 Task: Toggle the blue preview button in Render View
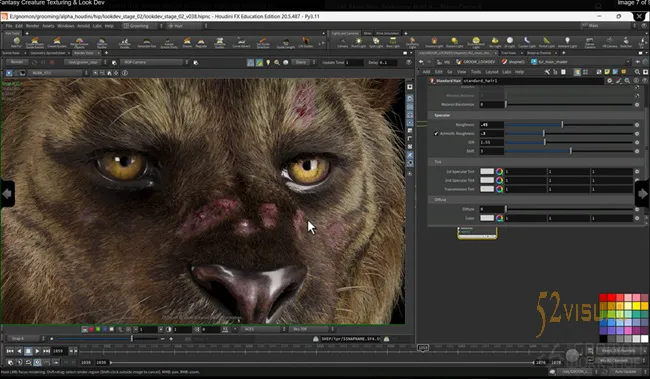point(250,62)
